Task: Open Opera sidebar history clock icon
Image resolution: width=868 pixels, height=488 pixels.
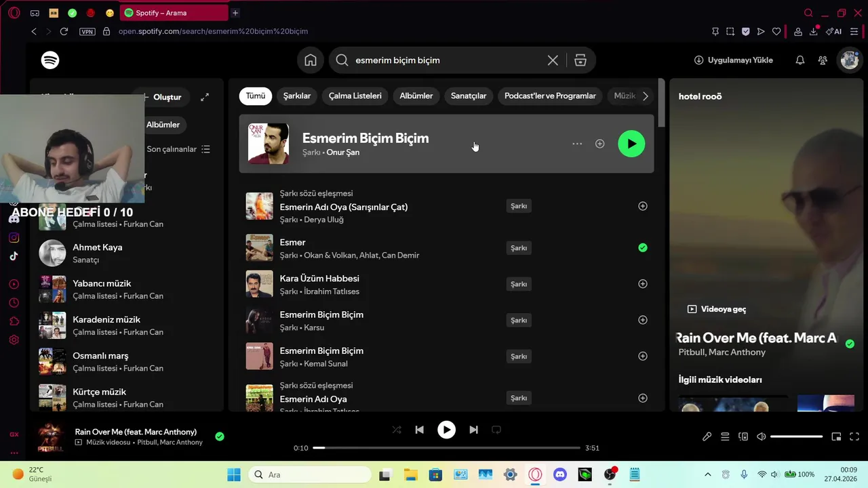Action: point(14,303)
